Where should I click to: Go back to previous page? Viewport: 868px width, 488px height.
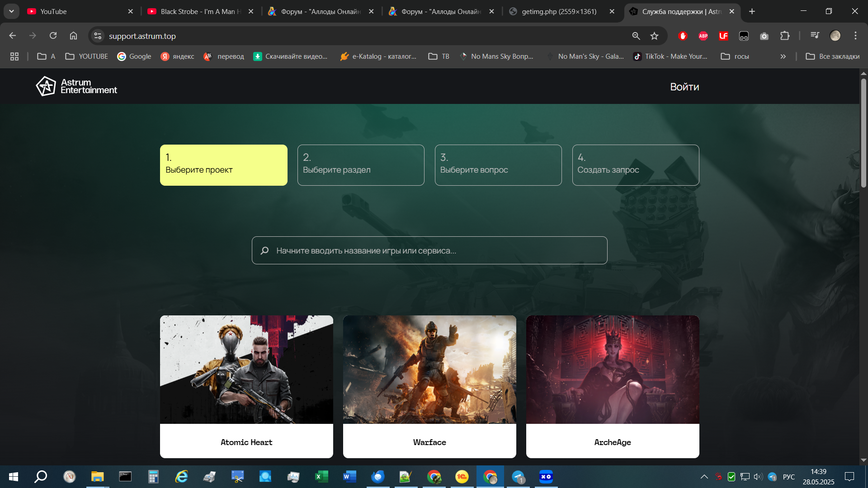[x=13, y=36]
